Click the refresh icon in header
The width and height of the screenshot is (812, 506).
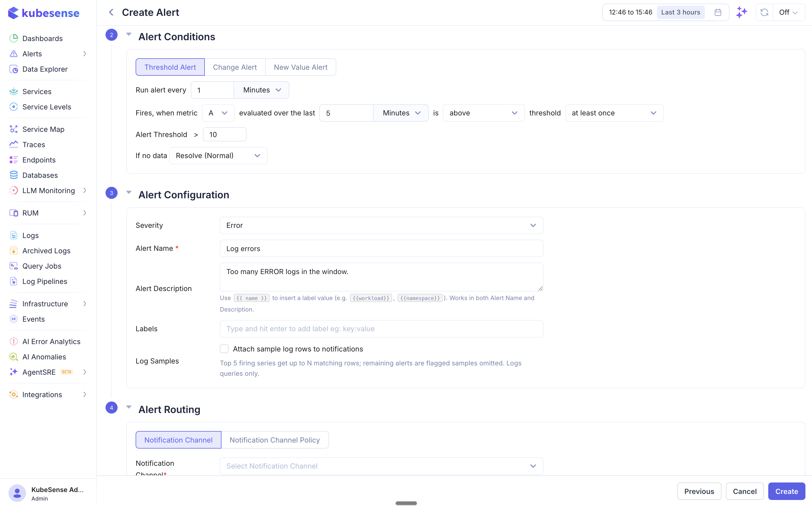(764, 12)
